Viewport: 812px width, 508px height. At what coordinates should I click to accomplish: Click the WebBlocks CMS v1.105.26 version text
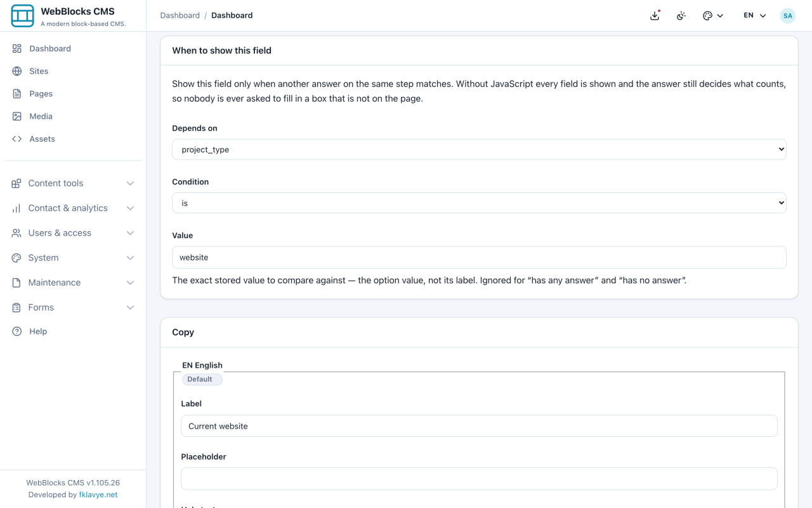[73, 483]
